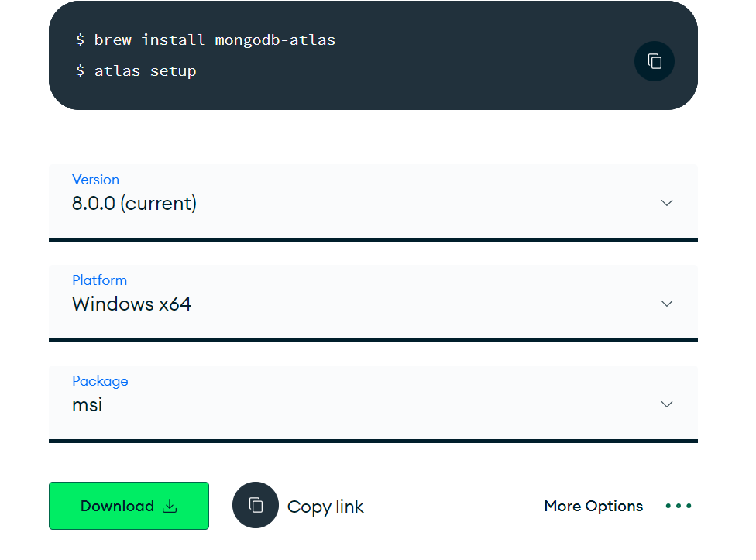Click the three-dot More Options icon

pyautogui.click(x=679, y=506)
